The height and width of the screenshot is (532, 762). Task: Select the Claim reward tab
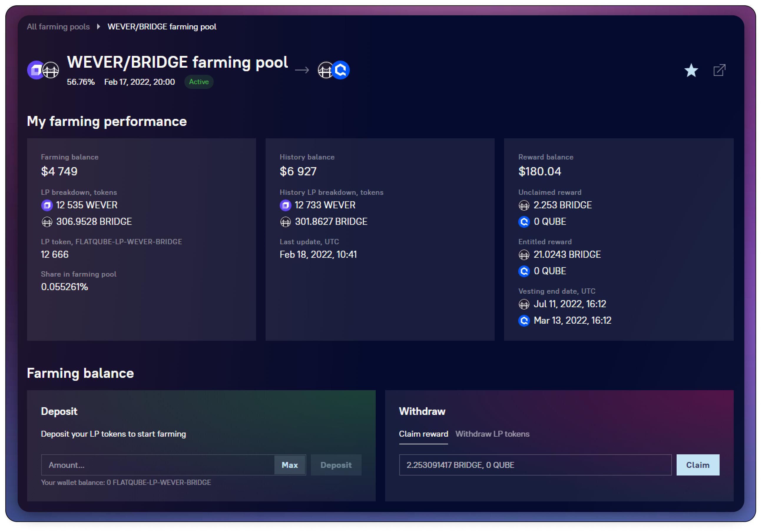[423, 434]
